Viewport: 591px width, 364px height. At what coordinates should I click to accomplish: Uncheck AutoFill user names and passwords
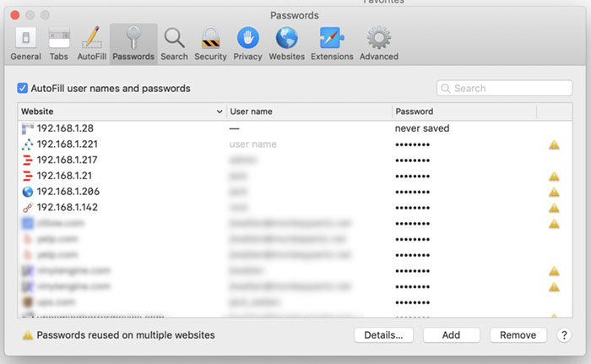tap(22, 89)
